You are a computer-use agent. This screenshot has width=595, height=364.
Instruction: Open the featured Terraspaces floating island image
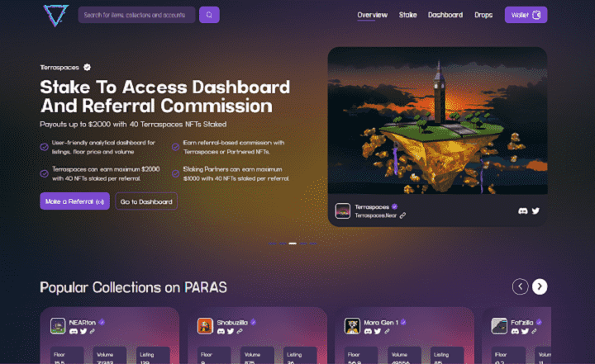click(x=437, y=121)
